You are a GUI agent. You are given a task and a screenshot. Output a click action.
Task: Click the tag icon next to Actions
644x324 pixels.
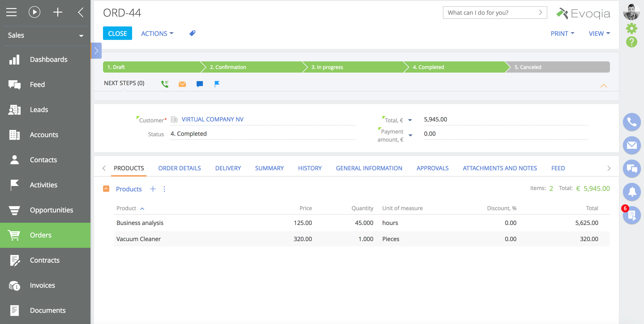pos(192,33)
